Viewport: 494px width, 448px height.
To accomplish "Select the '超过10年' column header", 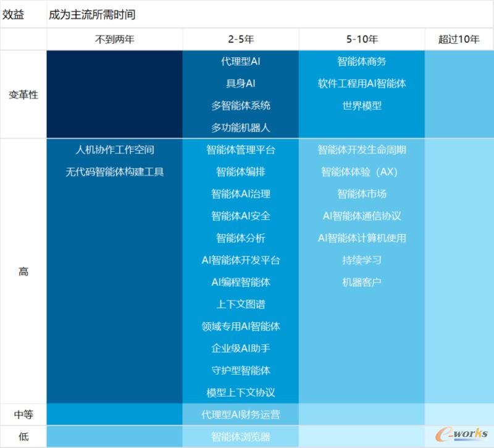I will [x=459, y=39].
